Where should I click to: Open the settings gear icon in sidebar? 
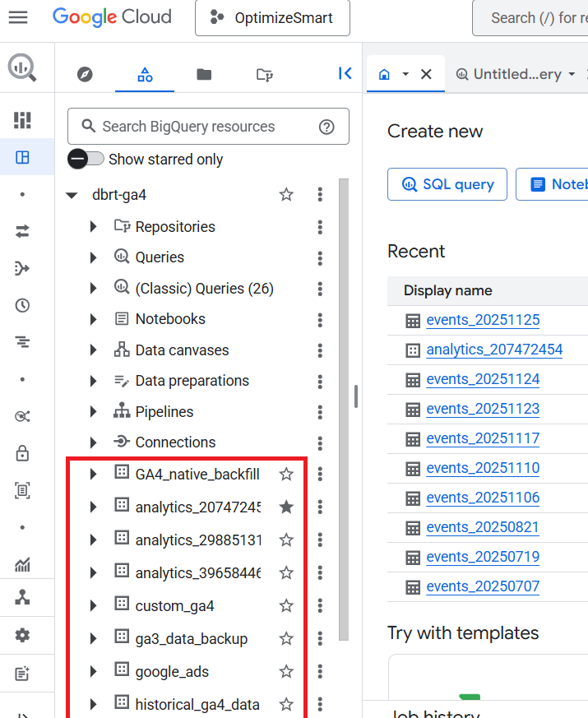(x=22, y=635)
